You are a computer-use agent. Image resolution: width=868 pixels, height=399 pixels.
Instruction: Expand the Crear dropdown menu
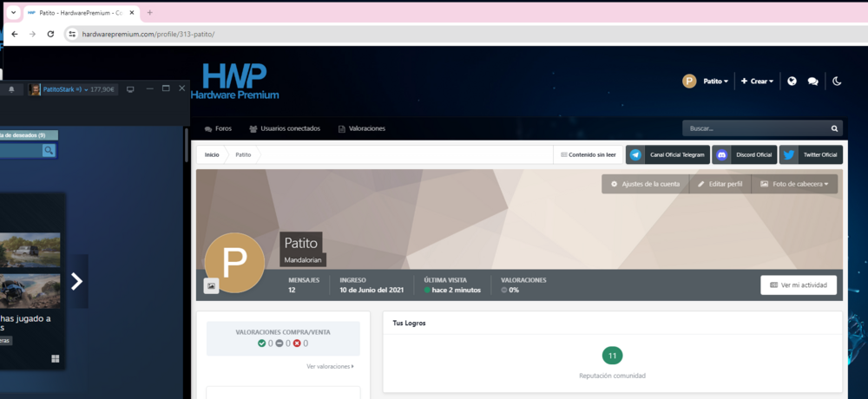[x=757, y=82]
